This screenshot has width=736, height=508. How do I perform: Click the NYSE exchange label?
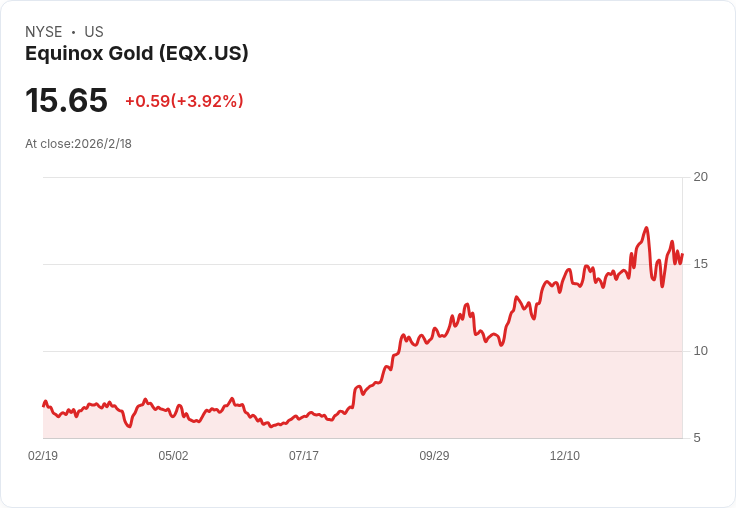click(x=44, y=32)
